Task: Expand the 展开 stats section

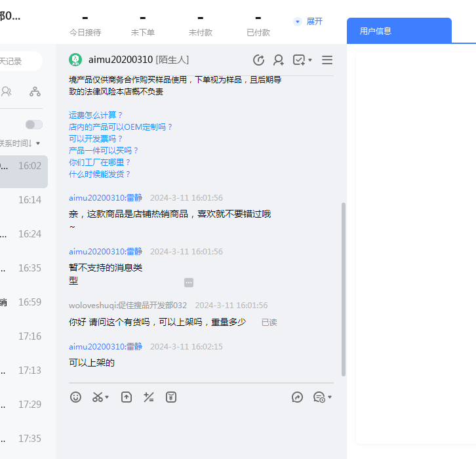Action: coord(308,22)
